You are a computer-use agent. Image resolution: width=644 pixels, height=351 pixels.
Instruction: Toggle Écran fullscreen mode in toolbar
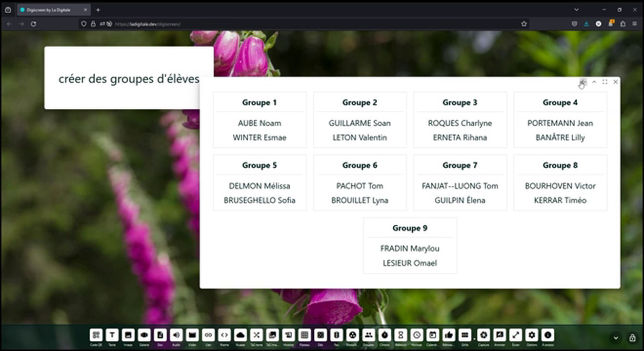tap(516, 335)
